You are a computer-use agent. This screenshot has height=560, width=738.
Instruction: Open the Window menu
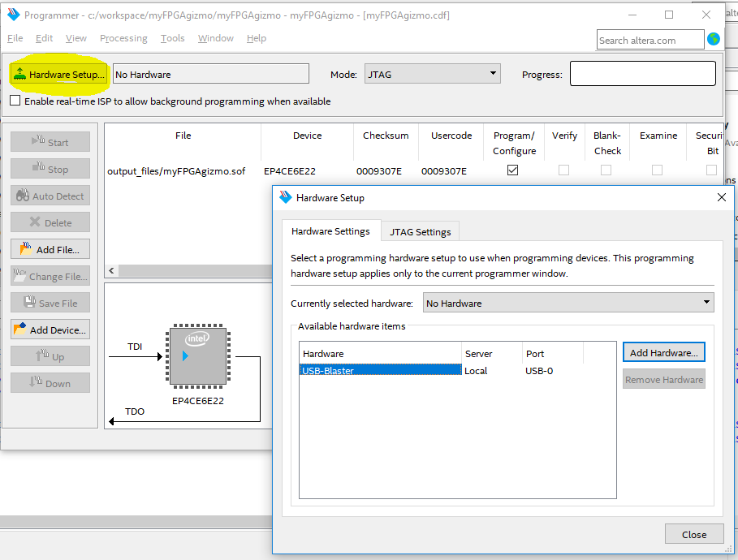[x=216, y=38]
